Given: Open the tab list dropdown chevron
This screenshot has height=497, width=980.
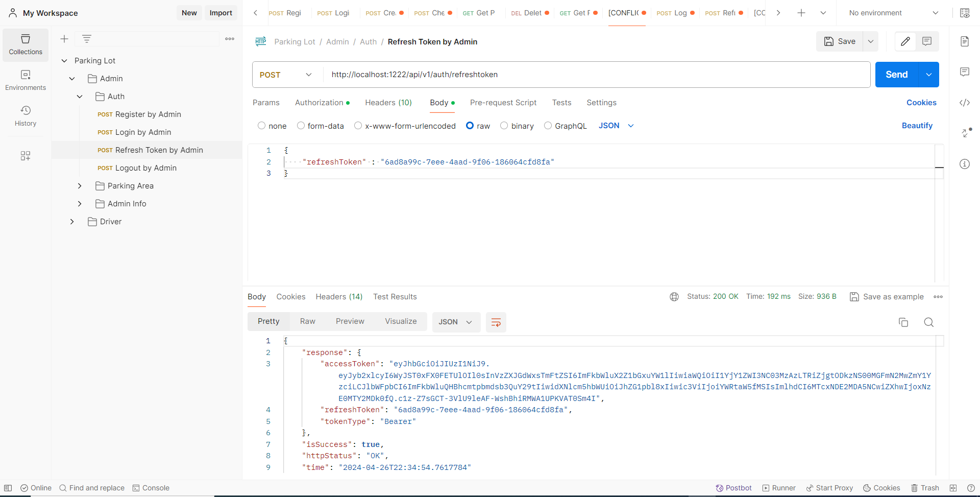Looking at the screenshot, I should (x=823, y=13).
